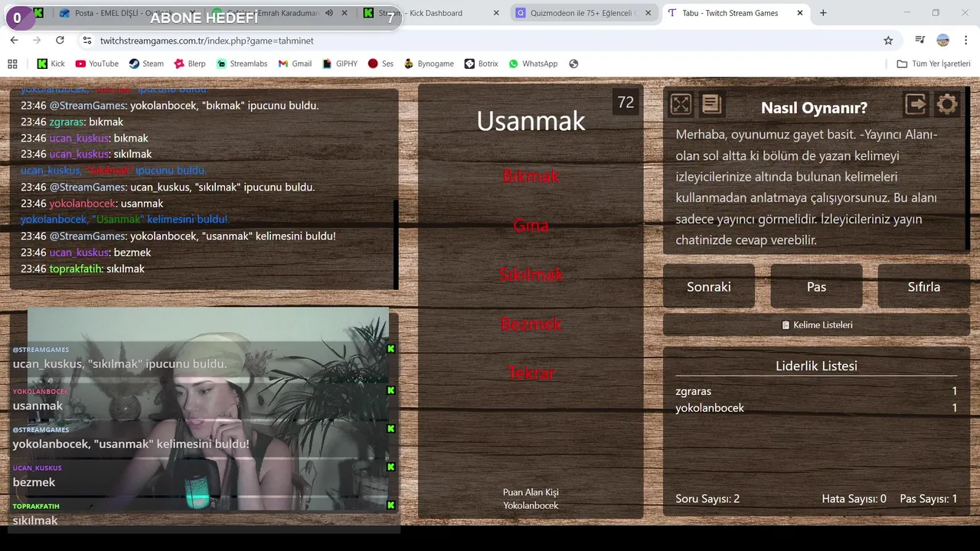
Task: Click the Nasıl Oynanır panel scrollbar
Action: tap(967, 168)
